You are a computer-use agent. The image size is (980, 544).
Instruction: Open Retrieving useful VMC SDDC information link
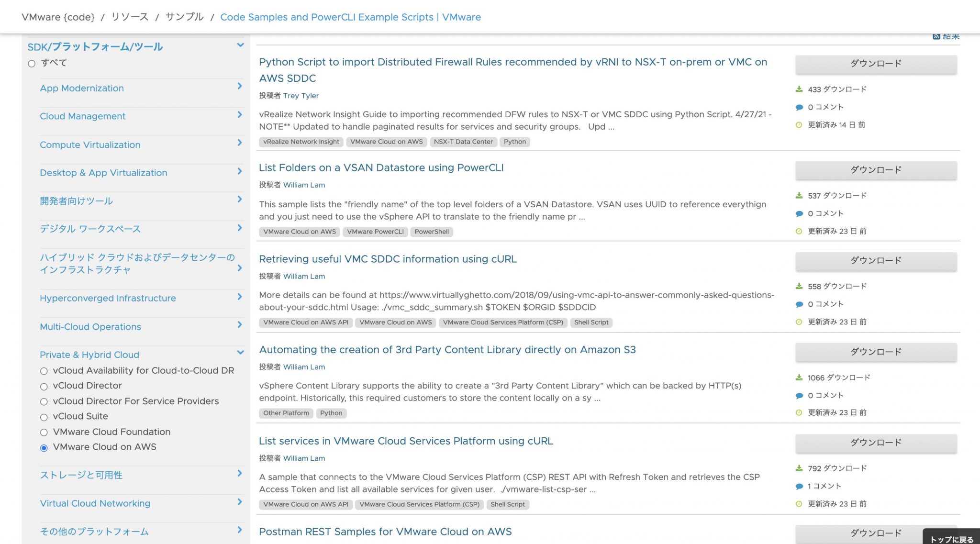click(388, 259)
